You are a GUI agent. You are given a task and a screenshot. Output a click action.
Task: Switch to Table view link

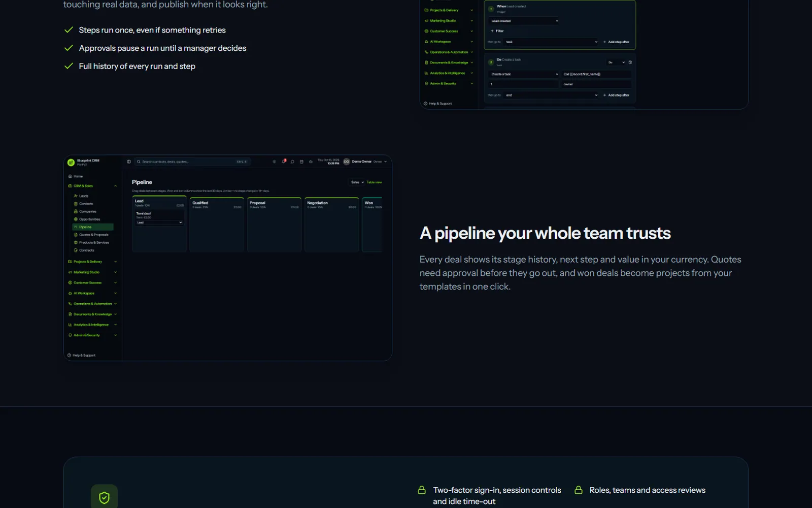(x=374, y=182)
